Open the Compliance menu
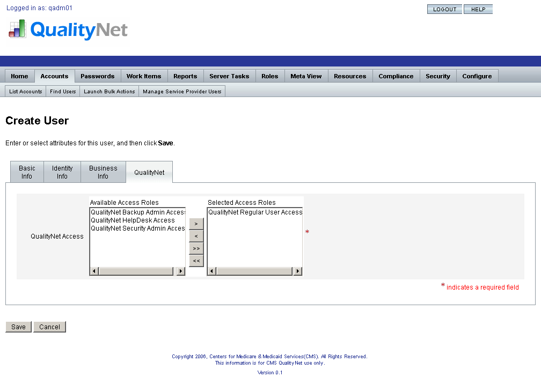 [396, 76]
